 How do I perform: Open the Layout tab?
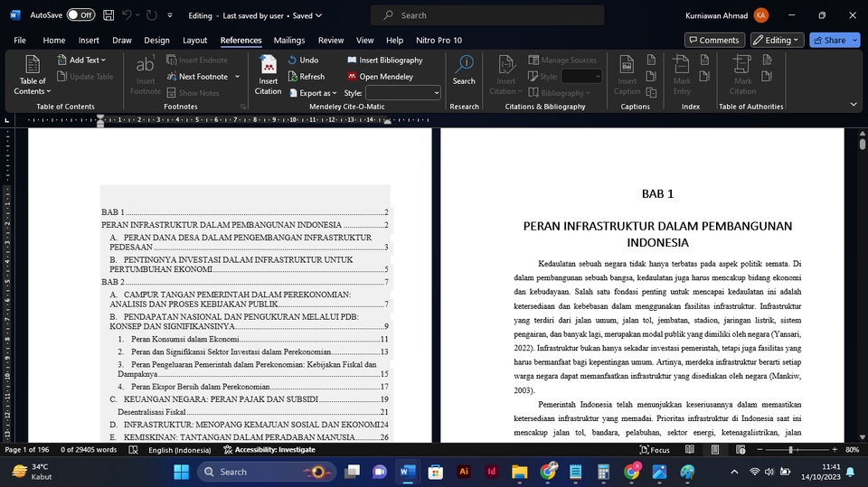195,40
